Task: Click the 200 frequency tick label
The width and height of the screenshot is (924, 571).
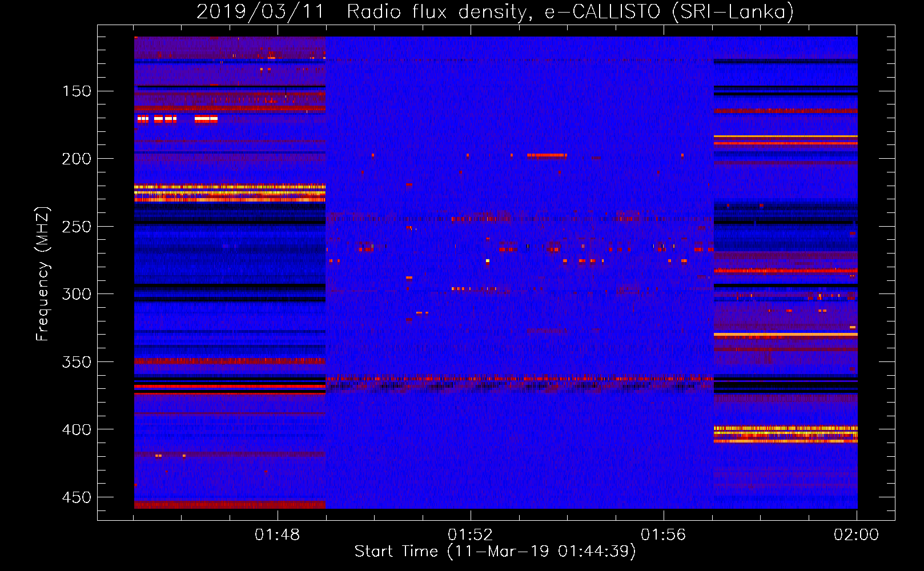Action: 77,159
